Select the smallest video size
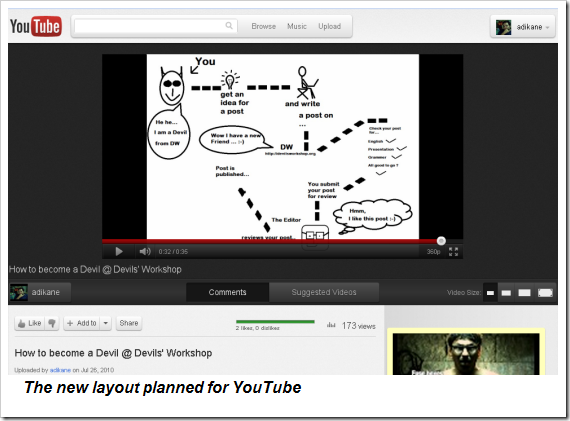The image size is (570, 421). pyautogui.click(x=490, y=293)
